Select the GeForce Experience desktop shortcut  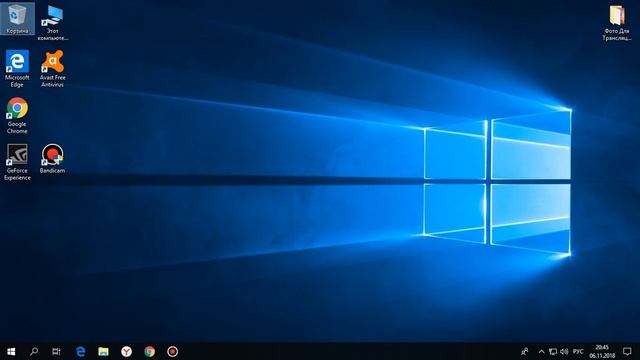[x=17, y=162]
